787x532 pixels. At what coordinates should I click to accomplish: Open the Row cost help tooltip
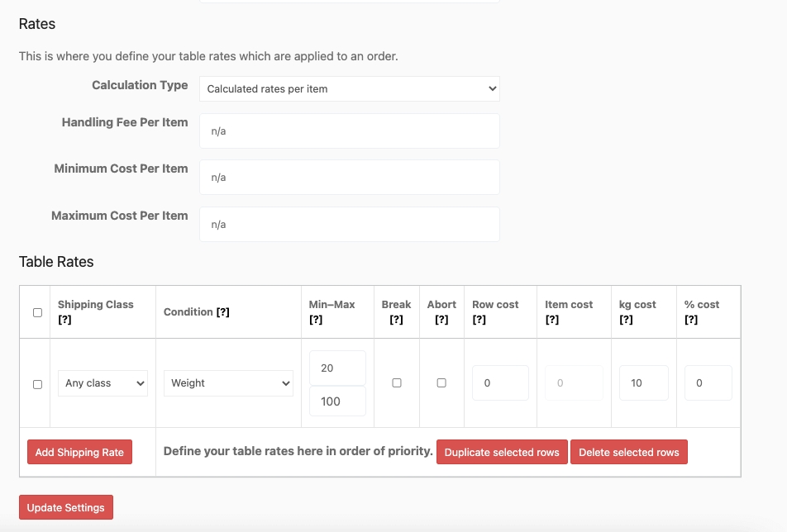tap(480, 318)
